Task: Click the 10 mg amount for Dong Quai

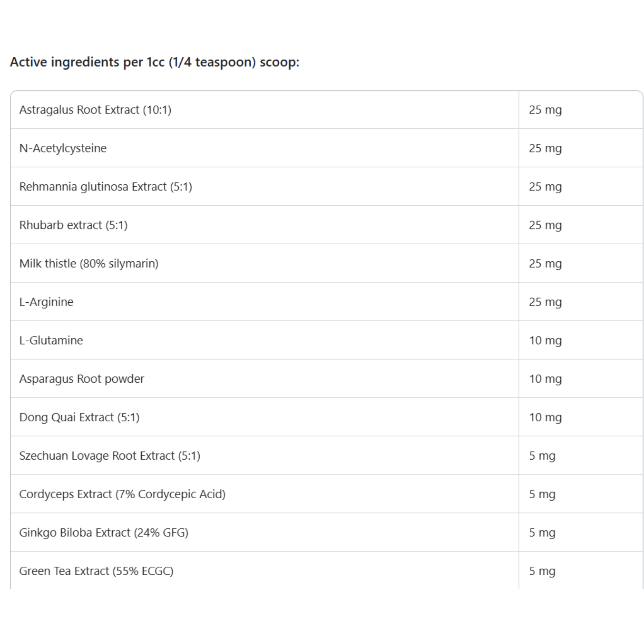Action: click(x=545, y=417)
